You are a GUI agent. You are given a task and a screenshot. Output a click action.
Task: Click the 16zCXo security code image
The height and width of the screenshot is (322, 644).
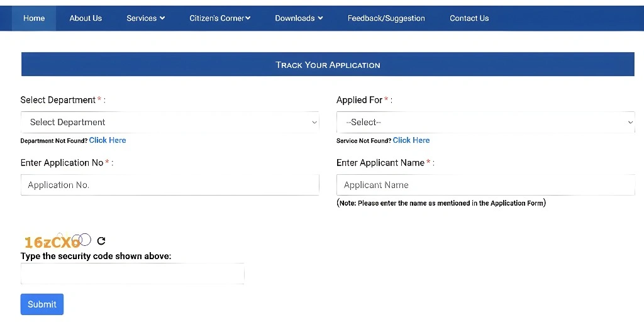55,241
